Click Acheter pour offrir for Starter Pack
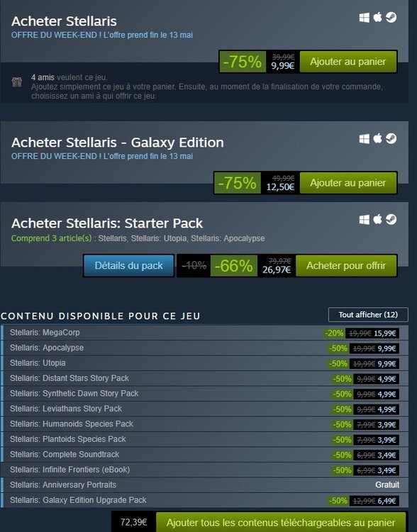 click(346, 266)
